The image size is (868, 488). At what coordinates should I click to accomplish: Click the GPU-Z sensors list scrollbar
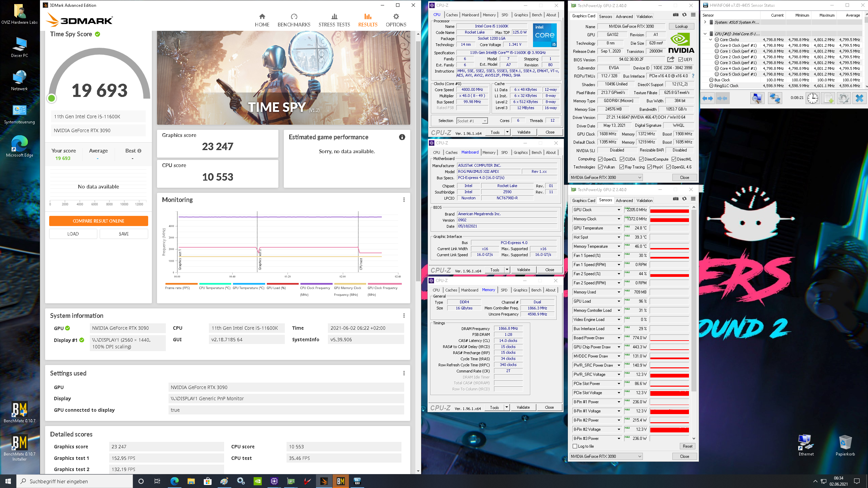click(694, 301)
